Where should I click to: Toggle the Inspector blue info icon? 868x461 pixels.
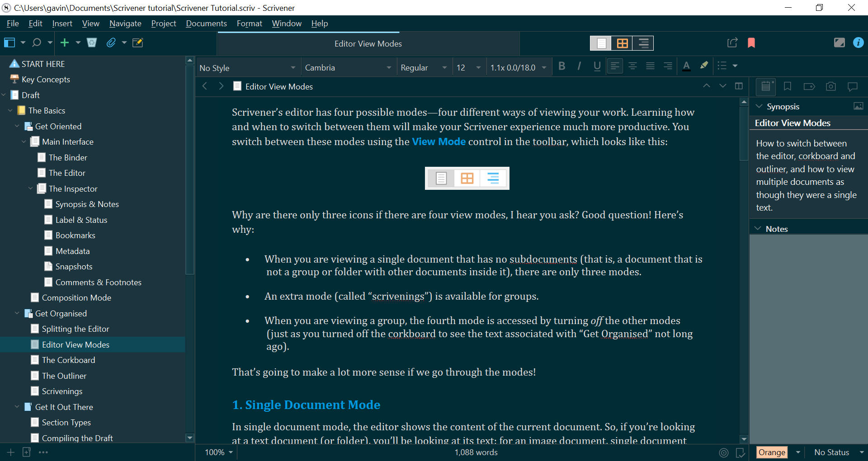pyautogui.click(x=858, y=42)
